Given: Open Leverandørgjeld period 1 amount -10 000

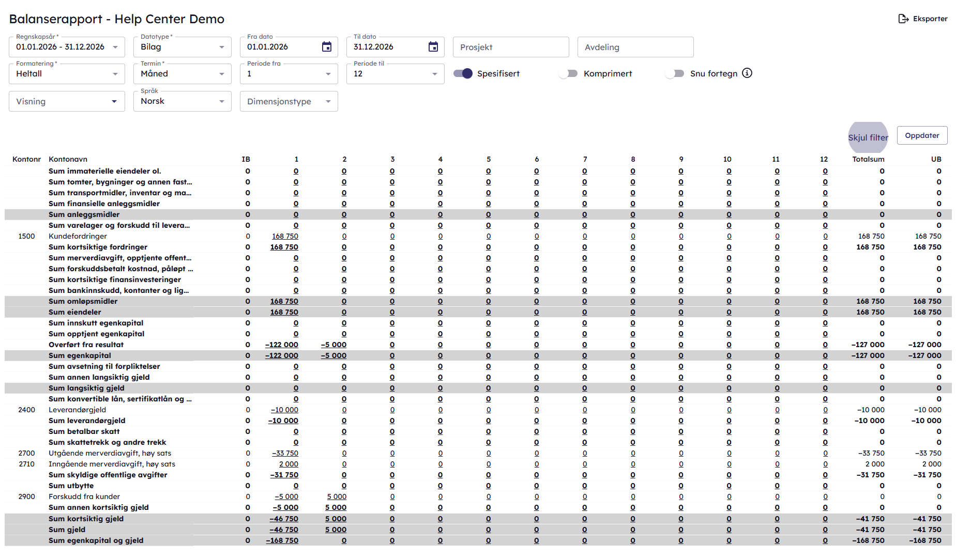Looking at the screenshot, I should point(285,410).
